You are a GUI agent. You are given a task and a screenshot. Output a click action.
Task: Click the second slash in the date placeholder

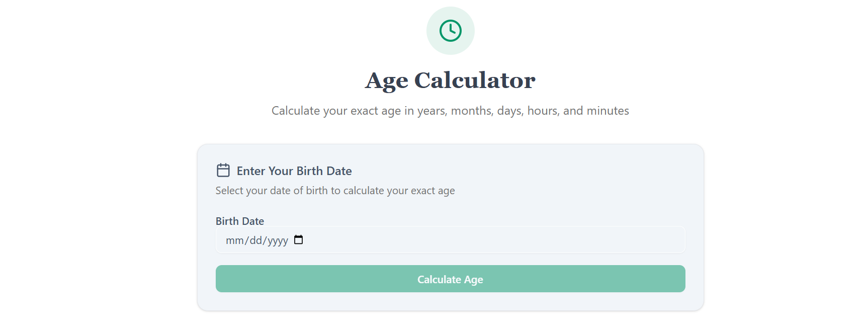[265, 240]
